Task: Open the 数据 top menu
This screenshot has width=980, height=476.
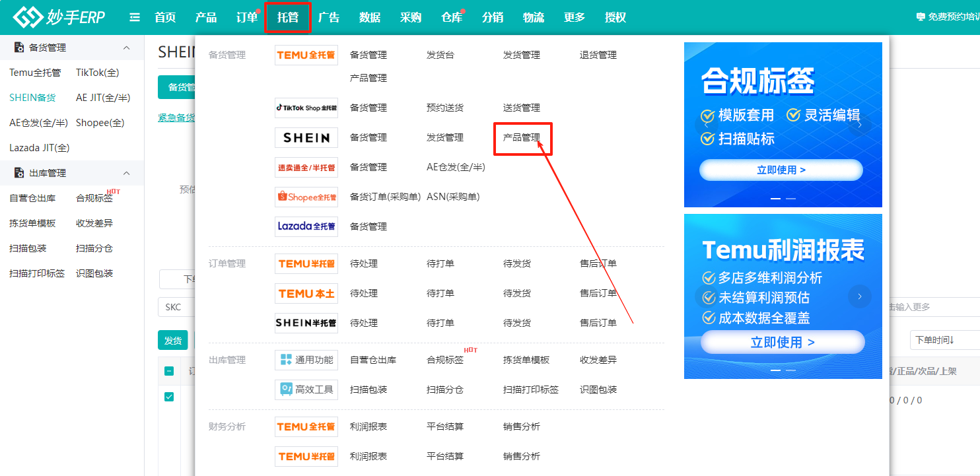Action: click(x=370, y=18)
